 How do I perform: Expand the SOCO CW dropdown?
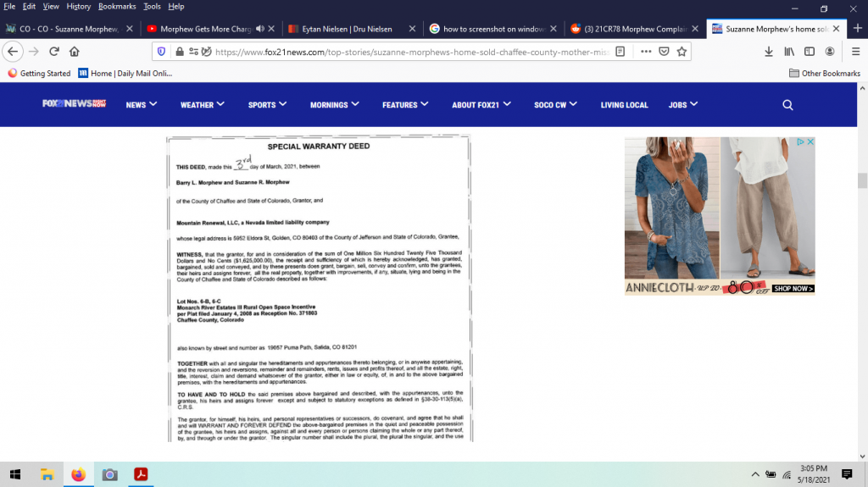click(x=555, y=105)
